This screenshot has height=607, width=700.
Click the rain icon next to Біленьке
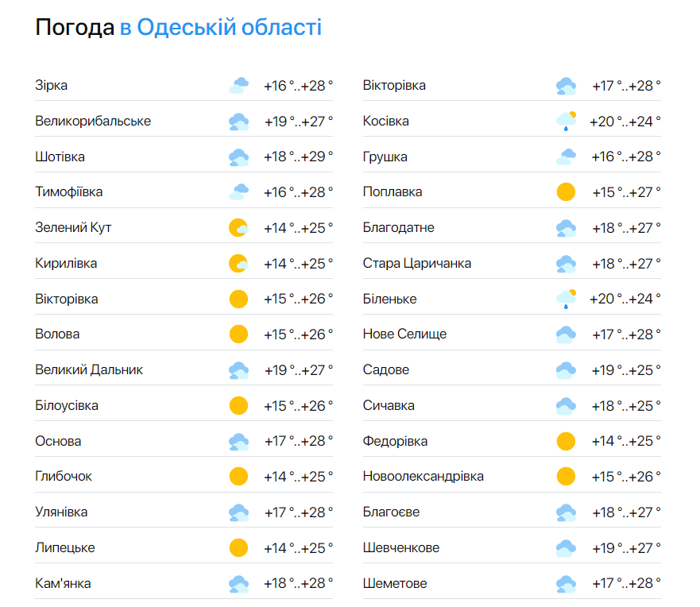(x=565, y=298)
